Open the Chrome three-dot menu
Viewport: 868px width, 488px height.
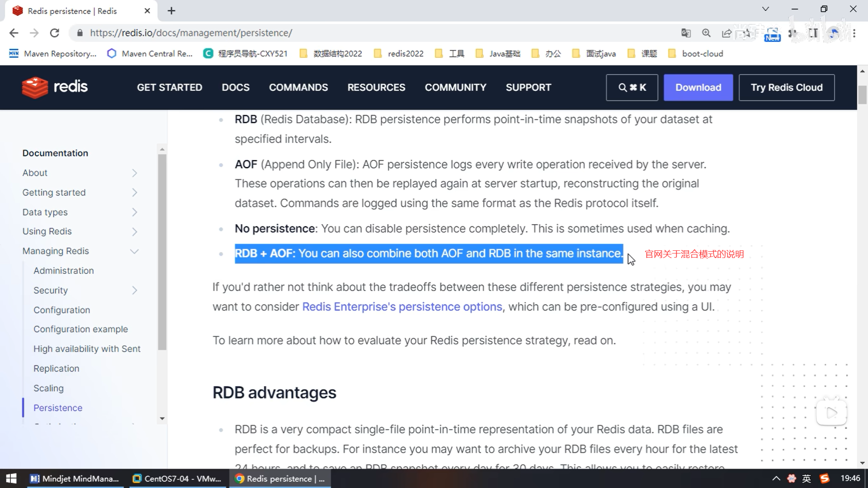pyautogui.click(x=854, y=33)
